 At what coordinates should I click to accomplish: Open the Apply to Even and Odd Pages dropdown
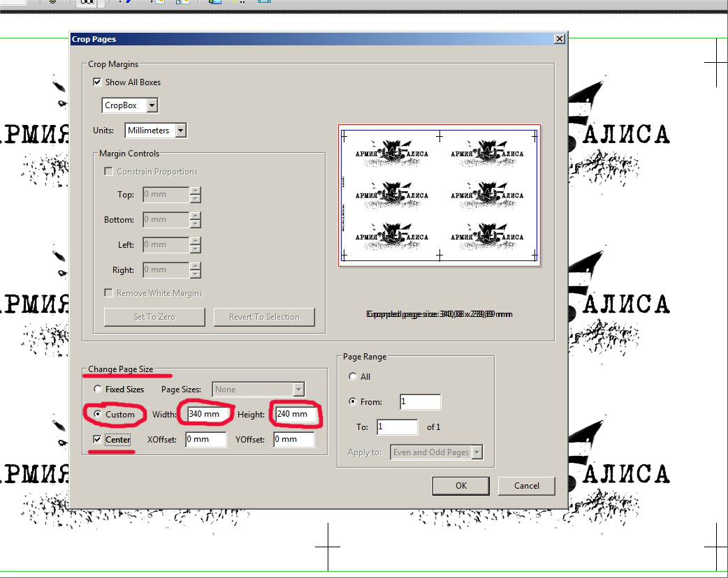437,452
